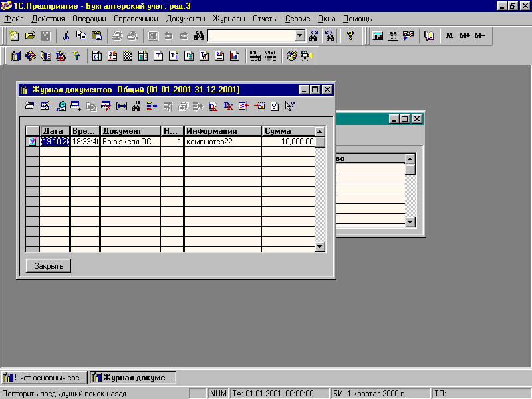Set journal date interval with blue double-arrow icon
The height and width of the screenshot is (399, 532).
[x=122, y=106]
